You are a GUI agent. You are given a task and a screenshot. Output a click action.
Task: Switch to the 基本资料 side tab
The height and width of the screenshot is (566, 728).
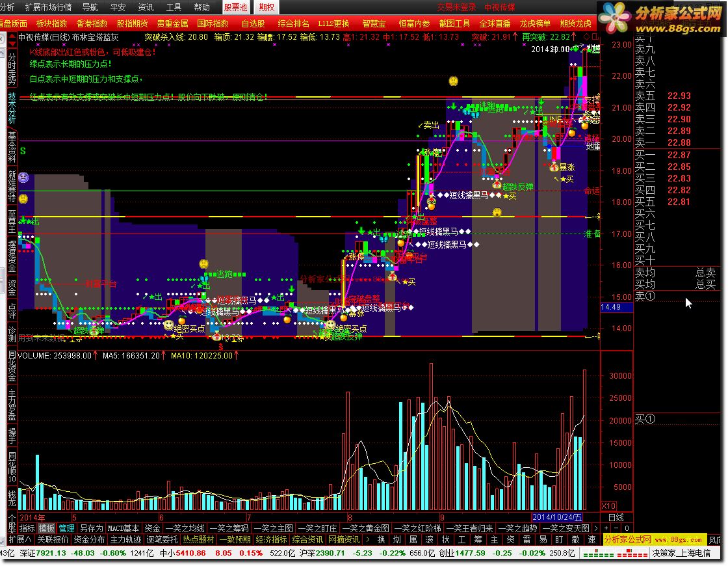pyautogui.click(x=12, y=147)
